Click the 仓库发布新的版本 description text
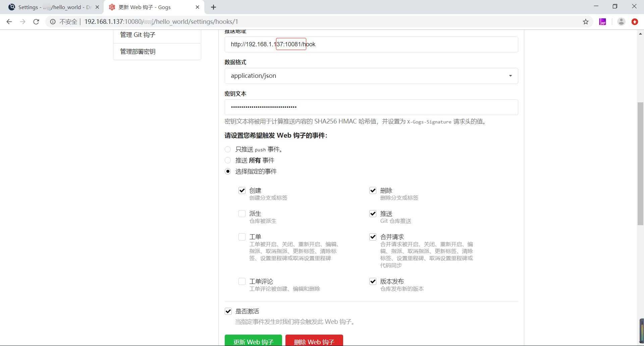The height and width of the screenshot is (346, 644). [x=402, y=289]
